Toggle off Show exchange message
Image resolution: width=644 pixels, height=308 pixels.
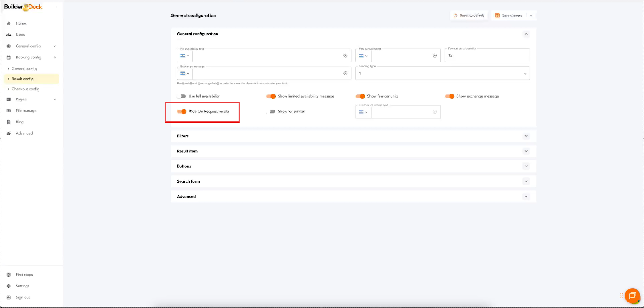[x=450, y=96]
